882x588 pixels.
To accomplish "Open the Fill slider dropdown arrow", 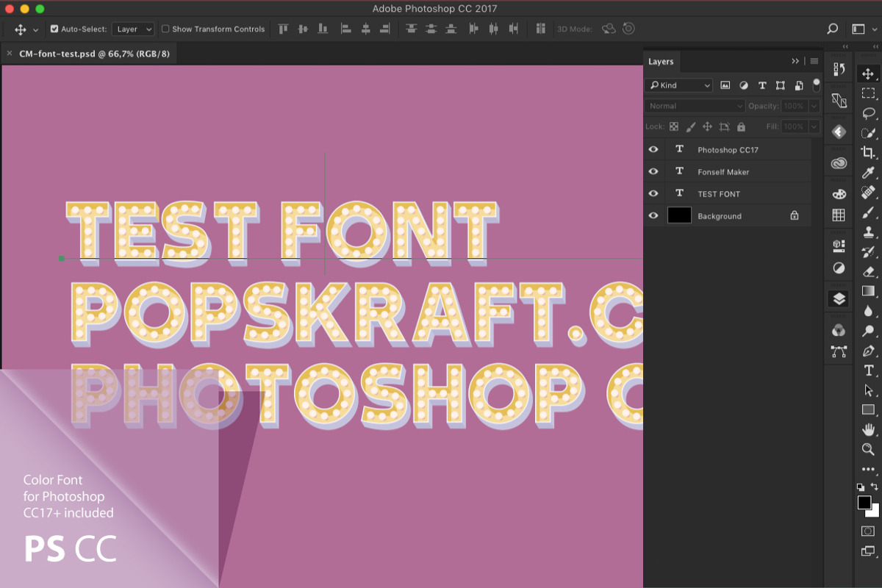I will click(x=814, y=126).
